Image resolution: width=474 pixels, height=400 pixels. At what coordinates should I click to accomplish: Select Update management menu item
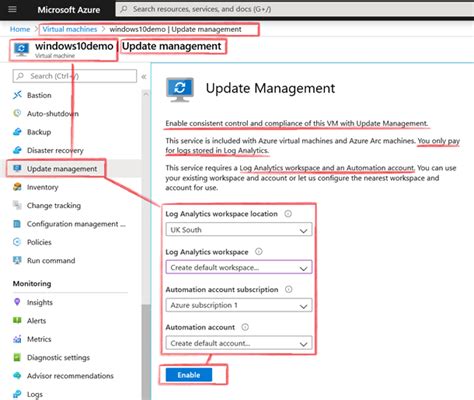point(62,169)
